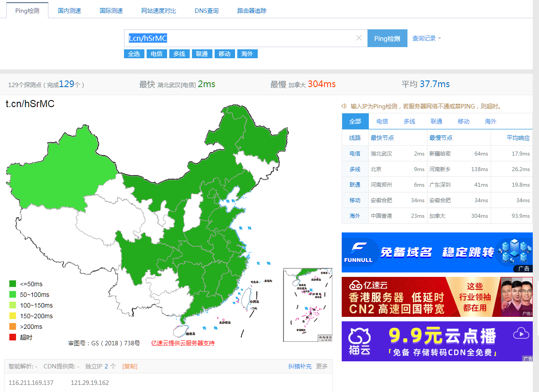
Task: Switch to the DNS查询 tab
Action: [206, 10]
